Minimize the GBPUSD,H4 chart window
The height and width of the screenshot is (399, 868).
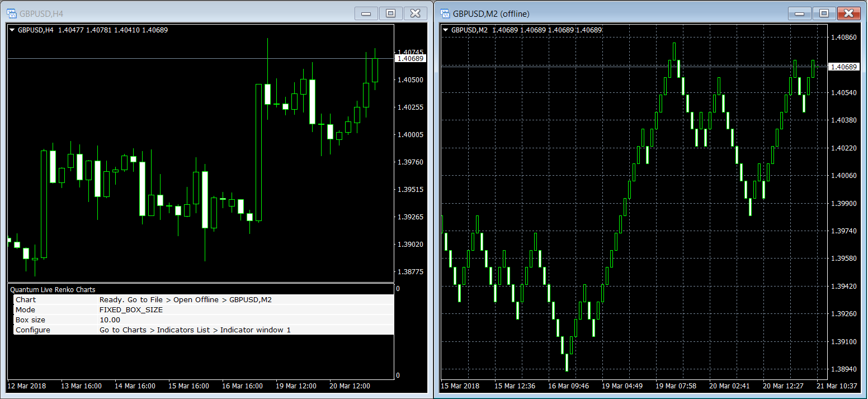(x=366, y=13)
